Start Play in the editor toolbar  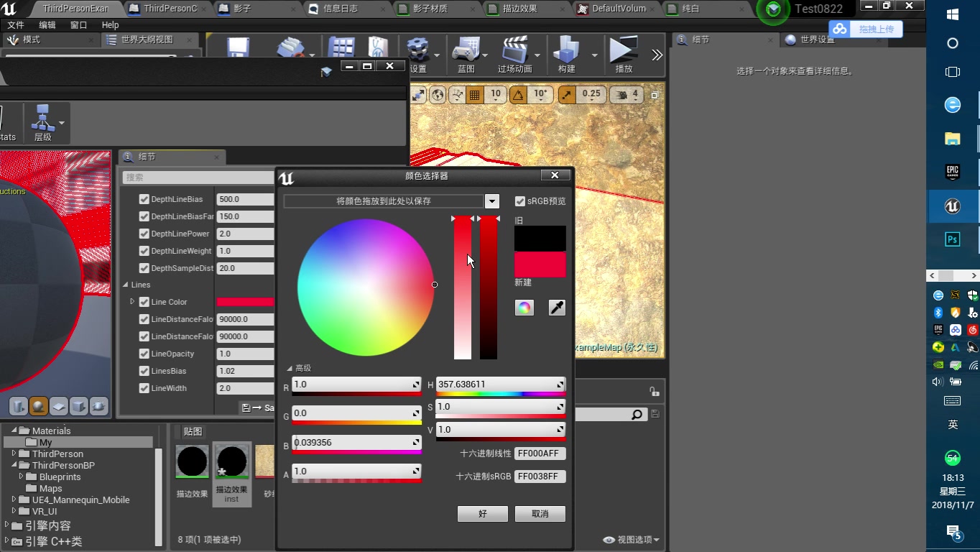point(624,55)
